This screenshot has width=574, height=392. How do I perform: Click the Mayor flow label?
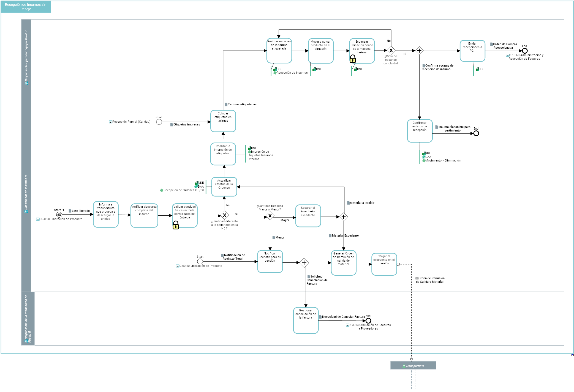285,220
